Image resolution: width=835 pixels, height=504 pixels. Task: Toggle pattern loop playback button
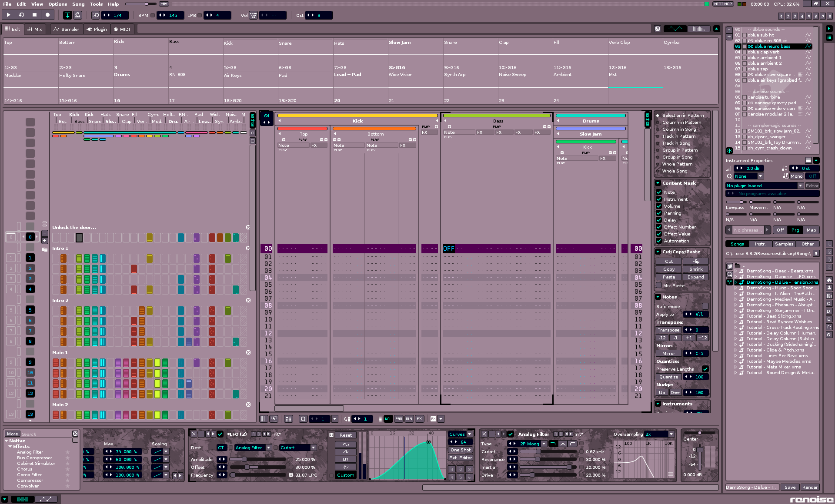pyautogui.click(x=21, y=15)
